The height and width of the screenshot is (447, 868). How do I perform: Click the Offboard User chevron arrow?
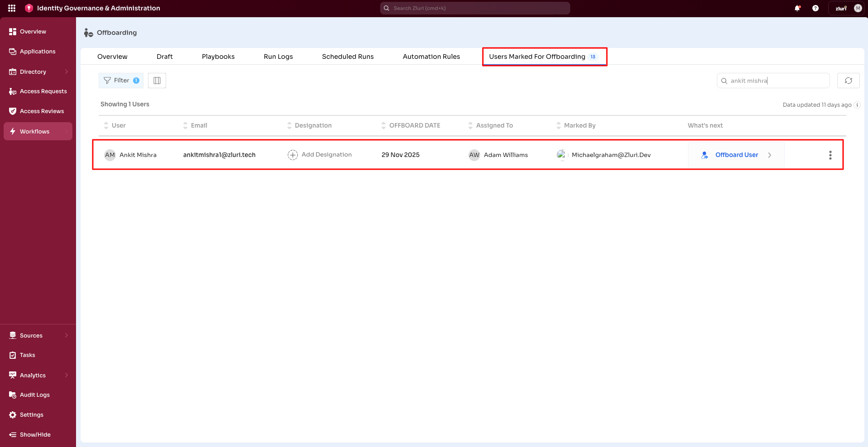coord(769,155)
